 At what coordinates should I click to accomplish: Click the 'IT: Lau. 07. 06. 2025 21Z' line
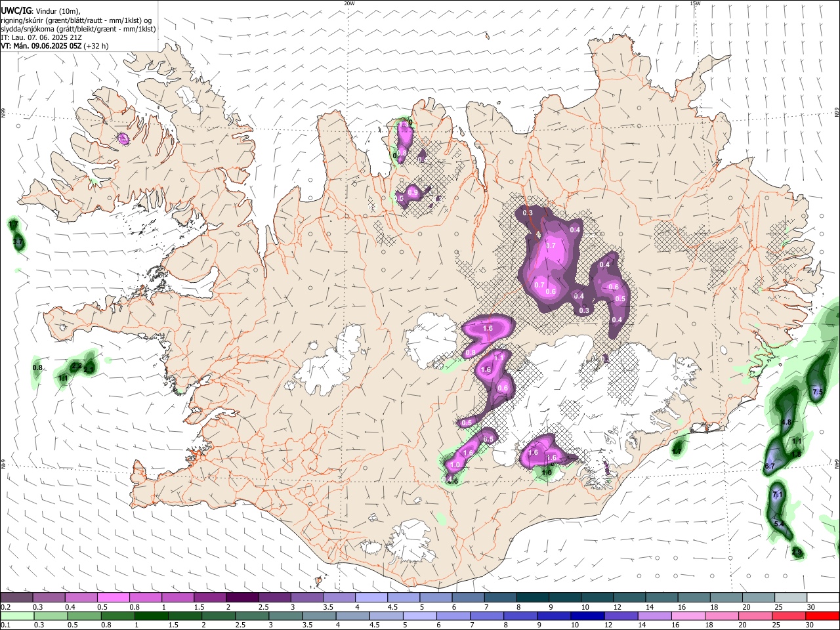[41, 37]
